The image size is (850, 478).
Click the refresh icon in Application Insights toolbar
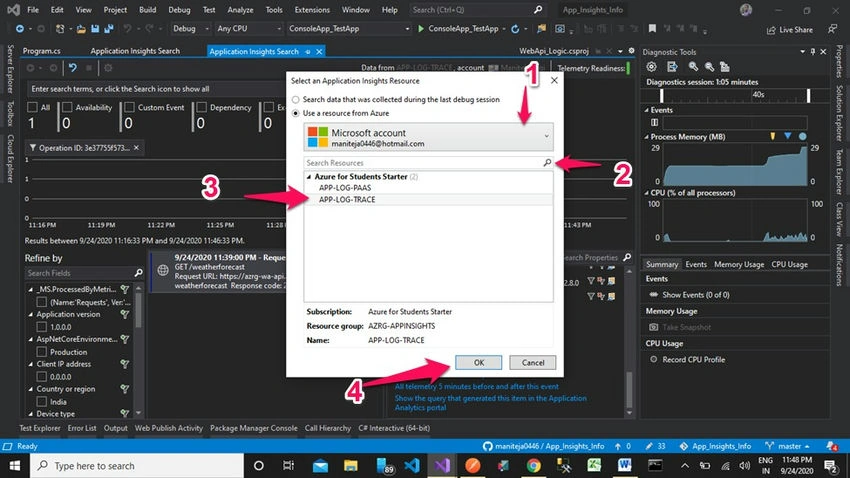73,68
